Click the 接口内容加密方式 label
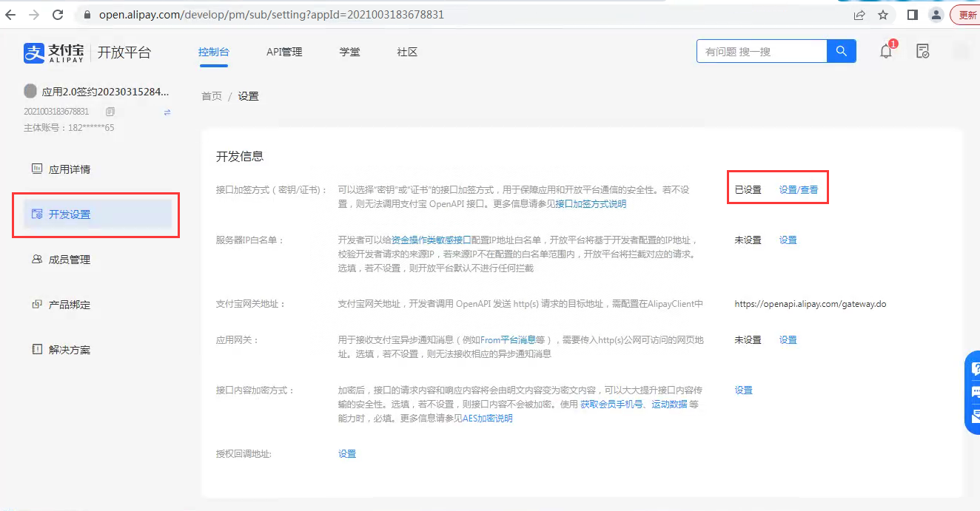The width and height of the screenshot is (980, 511). pos(255,390)
